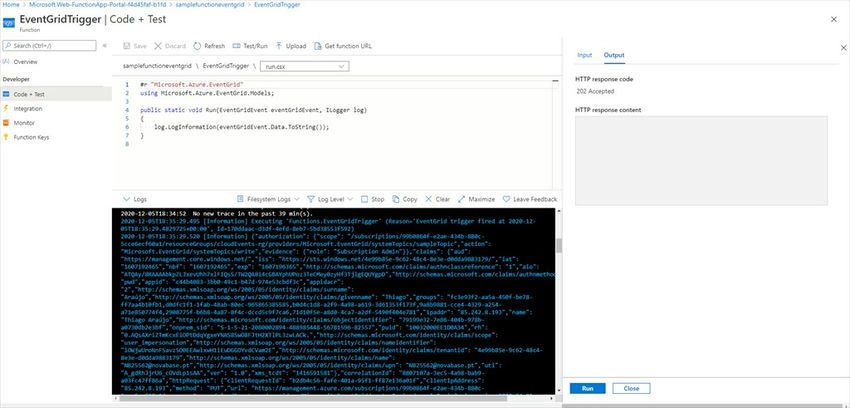Open the Filesystem Logs dropdown
The width and height of the screenshot is (850, 408).
(268, 199)
